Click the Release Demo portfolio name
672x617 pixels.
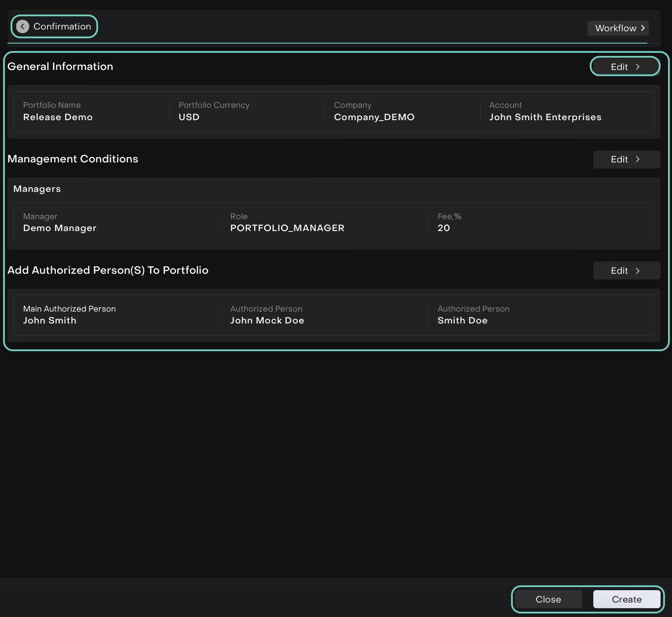[x=58, y=117]
